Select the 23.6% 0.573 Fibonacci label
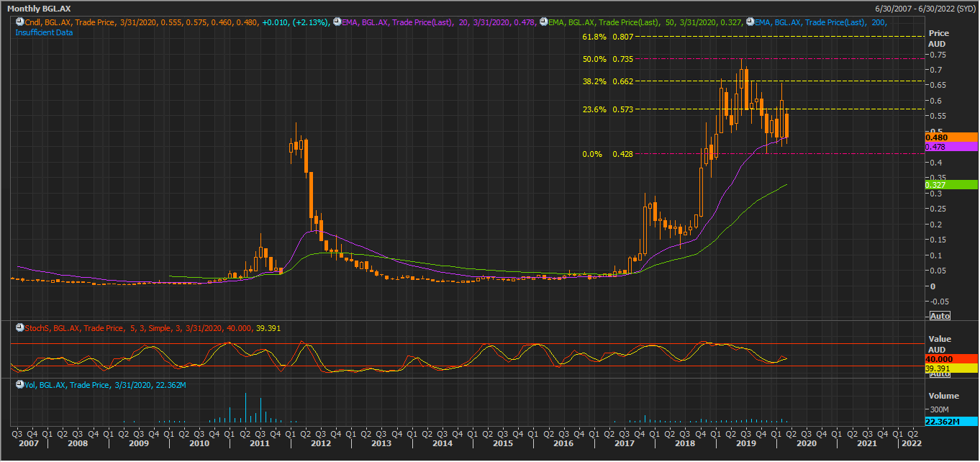This screenshot has height=462, width=980. click(607, 110)
